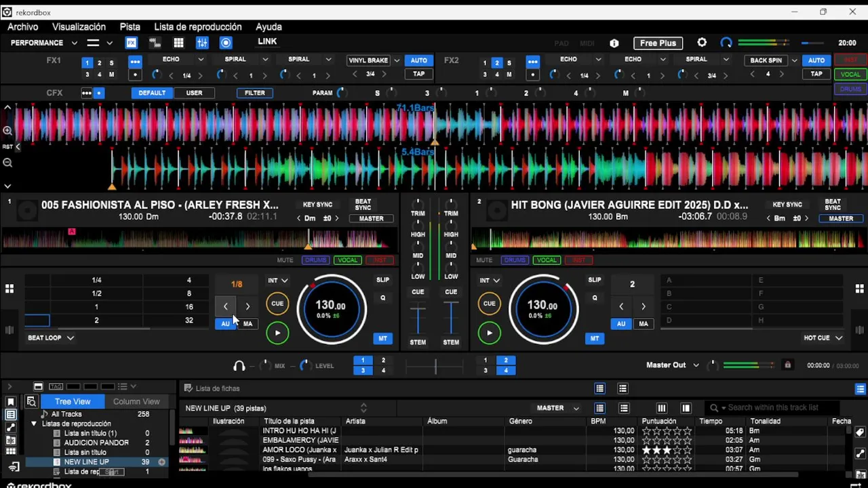Toggle deck 2 DRUMS stem
The height and width of the screenshot is (488, 868).
(x=515, y=260)
